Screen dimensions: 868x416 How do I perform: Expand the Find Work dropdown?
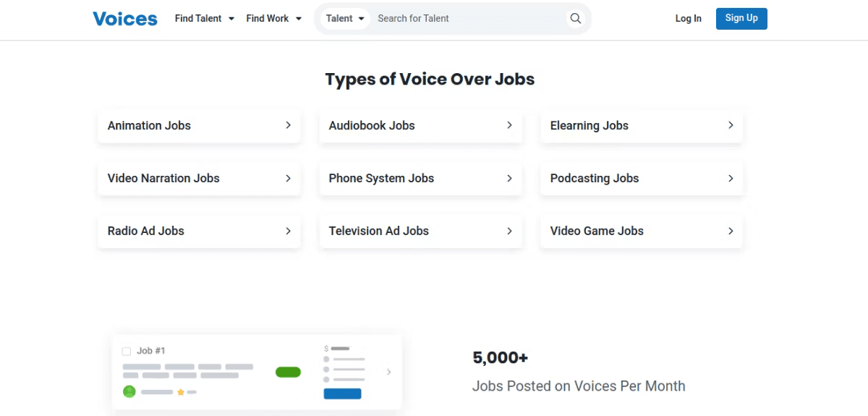pyautogui.click(x=274, y=19)
